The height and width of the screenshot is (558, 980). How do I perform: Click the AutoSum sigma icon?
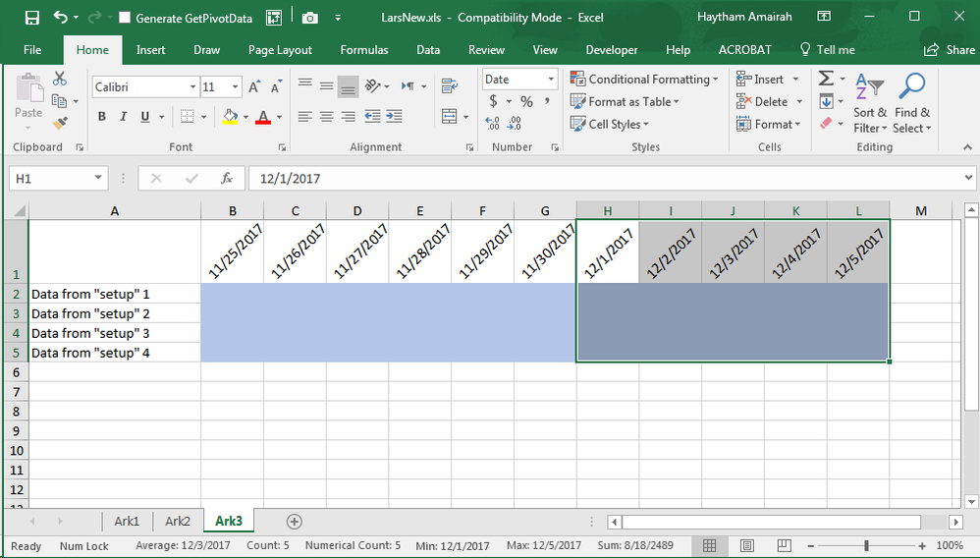[x=826, y=79]
